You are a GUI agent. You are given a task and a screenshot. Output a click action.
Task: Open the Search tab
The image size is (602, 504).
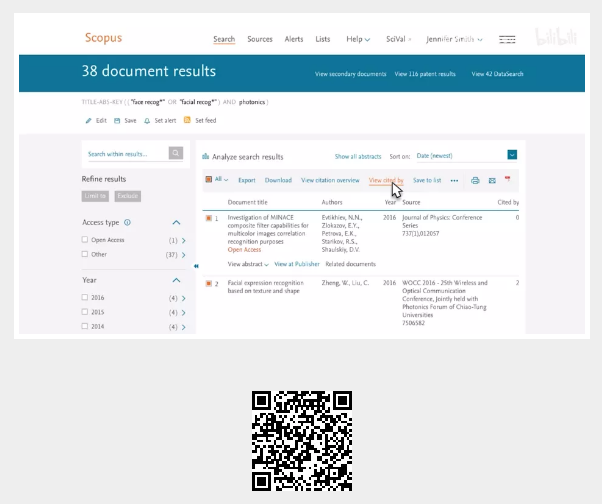[x=224, y=39]
